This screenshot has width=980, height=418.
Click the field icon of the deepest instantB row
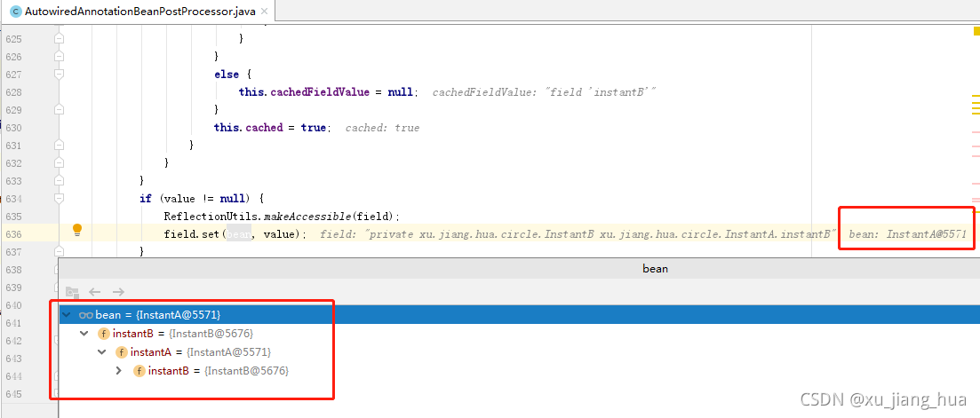(x=139, y=371)
